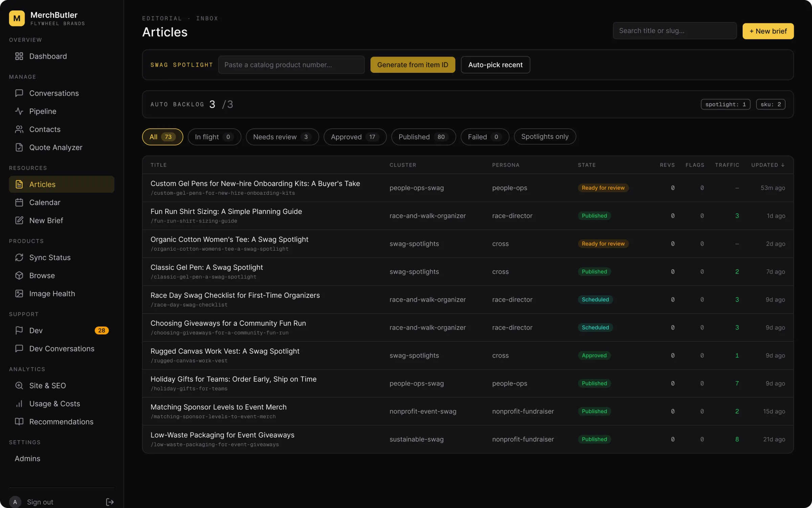Click the sku: 2 badge

click(770, 104)
